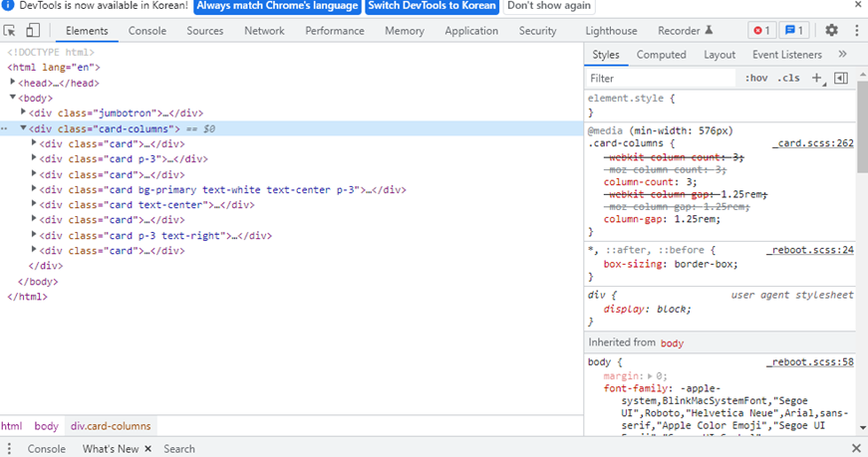Viewport: 868px width, 457px height.
Task: Open the Search drawer tab
Action: pyautogui.click(x=178, y=449)
